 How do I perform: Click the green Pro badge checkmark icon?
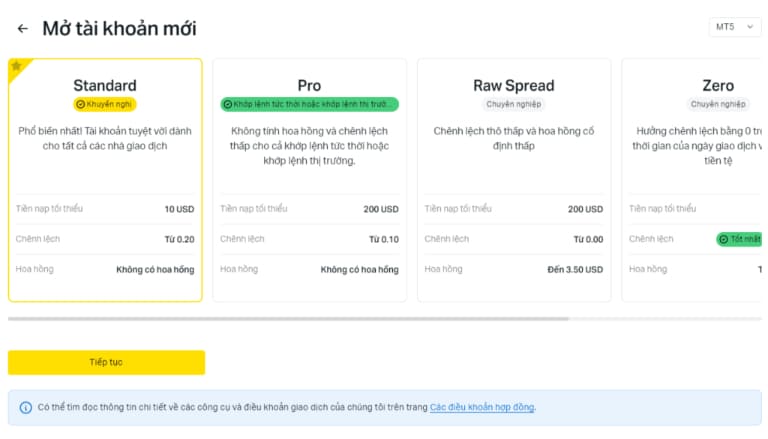[x=226, y=104]
